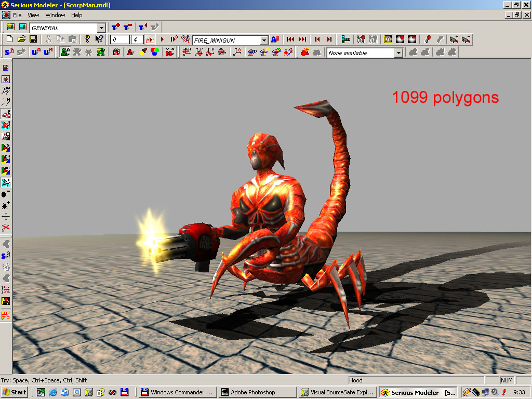Click the arrow-minus attachment icon
The width and height of the screenshot is (532, 399).
[465, 39]
